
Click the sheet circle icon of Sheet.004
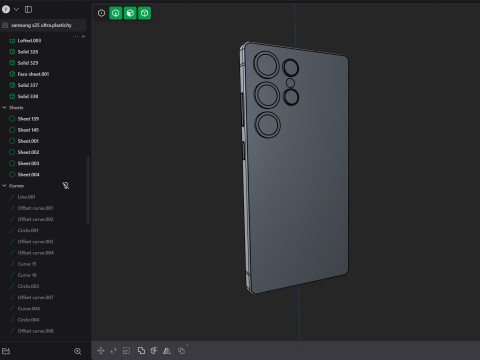coord(12,174)
